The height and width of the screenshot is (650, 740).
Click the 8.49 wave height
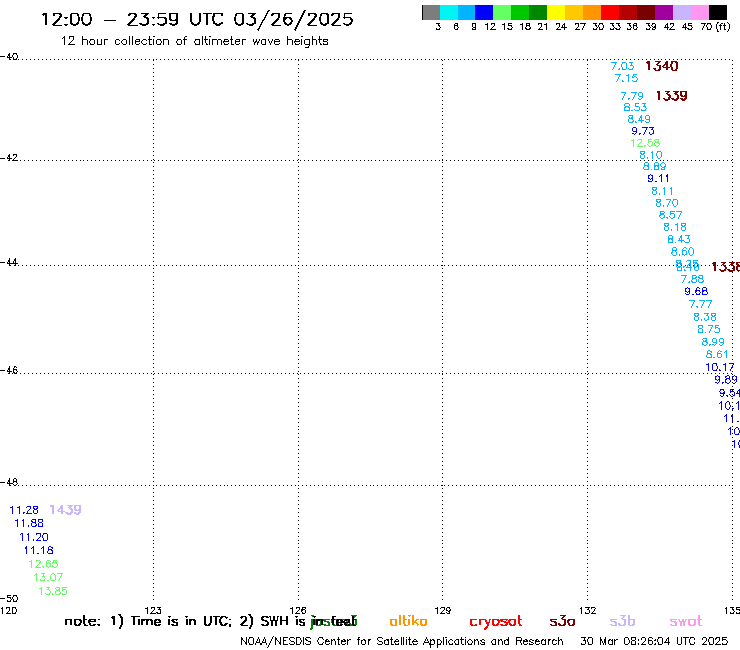pyautogui.click(x=639, y=119)
